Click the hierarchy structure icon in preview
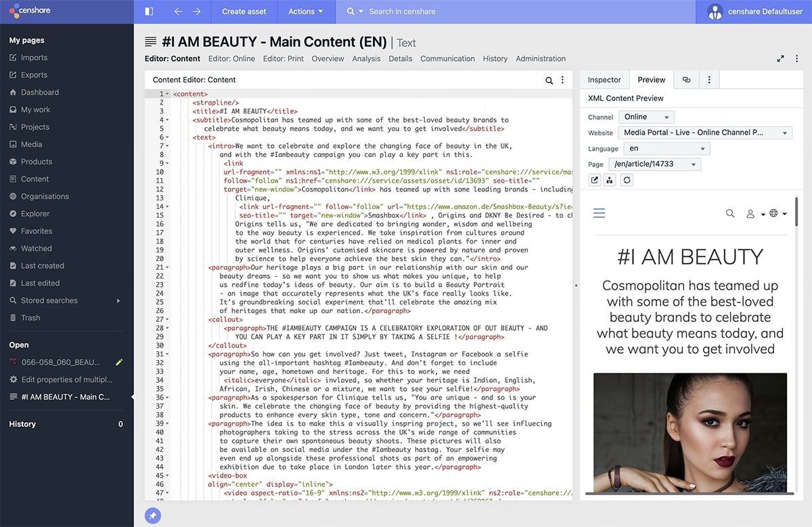This screenshot has width=812, height=527. [610, 180]
